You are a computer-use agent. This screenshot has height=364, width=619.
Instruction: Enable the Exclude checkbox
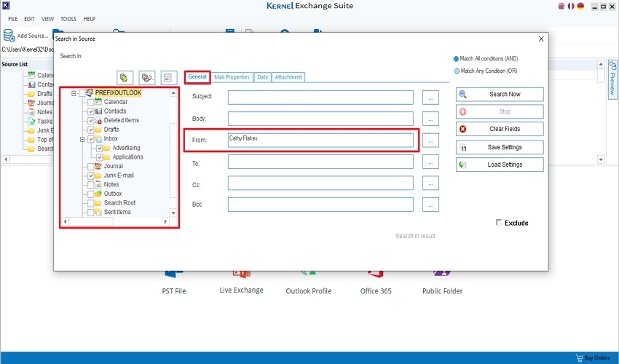499,223
